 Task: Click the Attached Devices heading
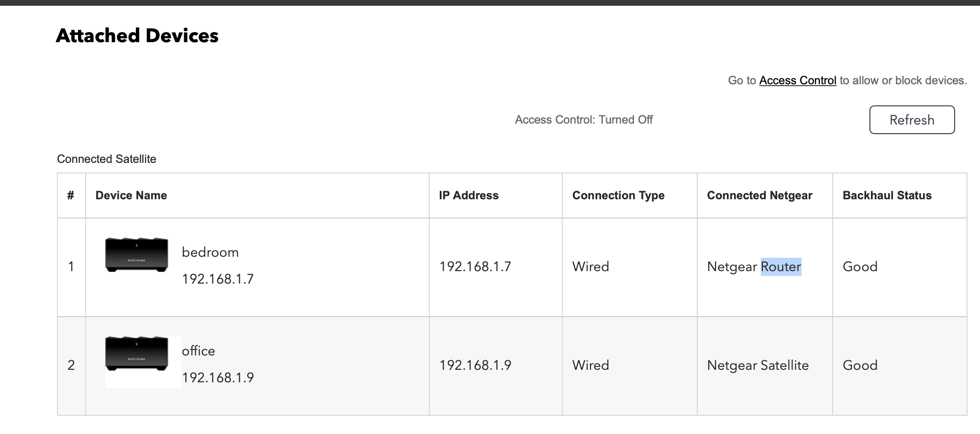pyautogui.click(x=137, y=36)
